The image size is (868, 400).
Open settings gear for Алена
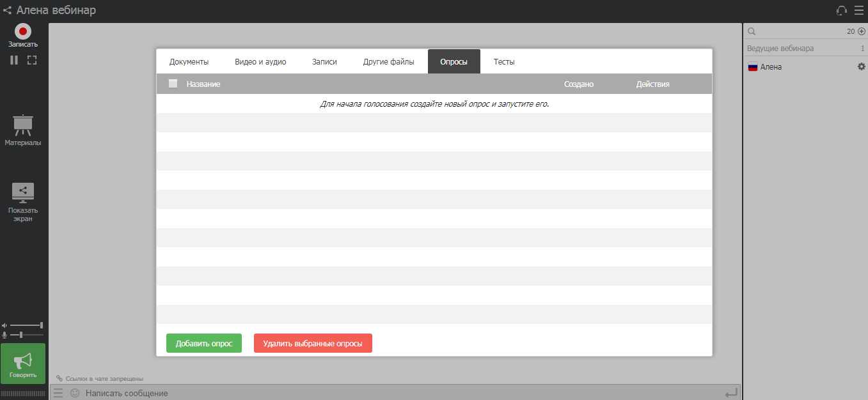[861, 66]
